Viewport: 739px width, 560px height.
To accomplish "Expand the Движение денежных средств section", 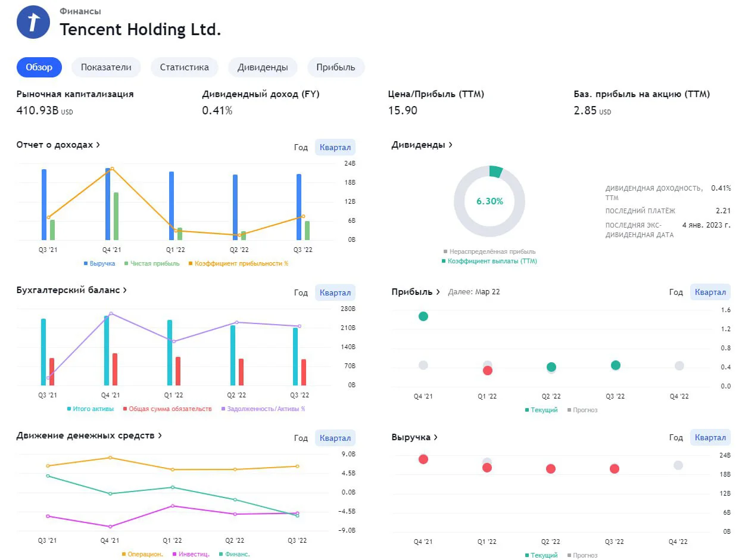I will [x=89, y=435].
